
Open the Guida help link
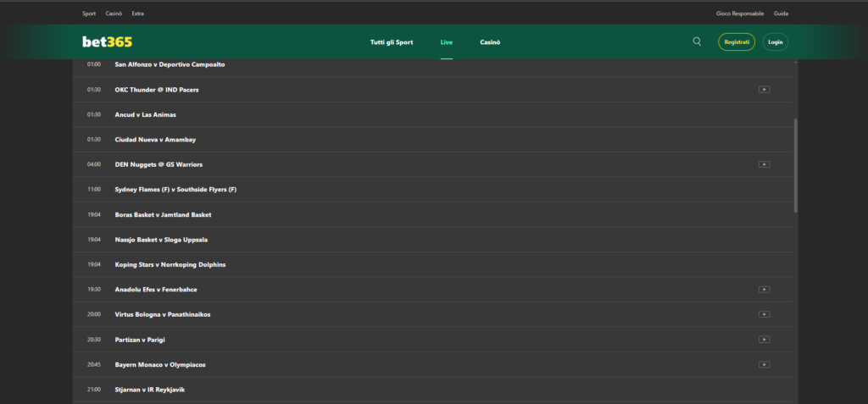pos(781,14)
